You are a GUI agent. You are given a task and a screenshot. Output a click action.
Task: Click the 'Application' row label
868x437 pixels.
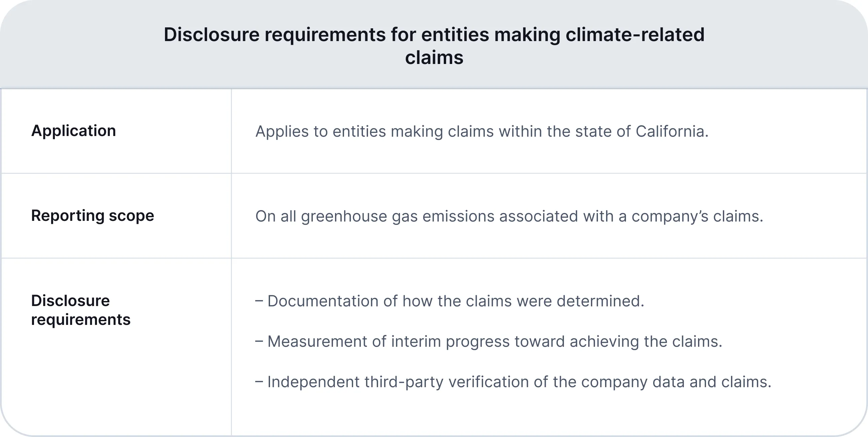point(73,131)
